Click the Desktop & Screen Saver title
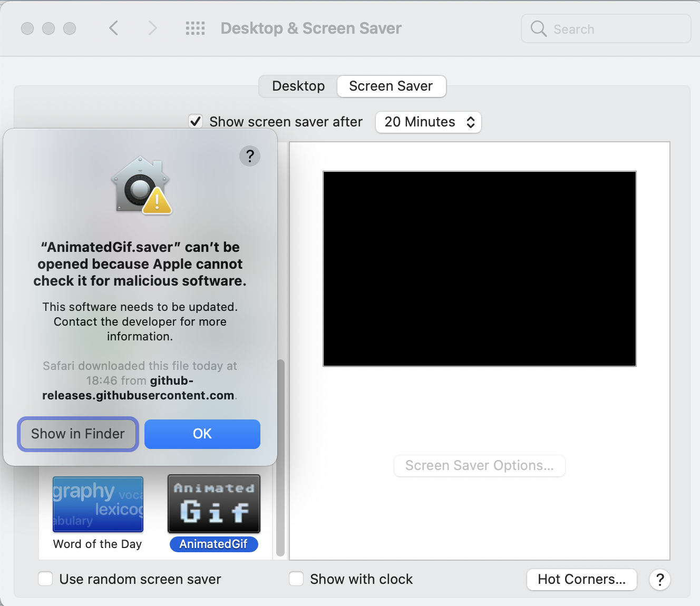The width and height of the screenshot is (700, 606). point(311,28)
